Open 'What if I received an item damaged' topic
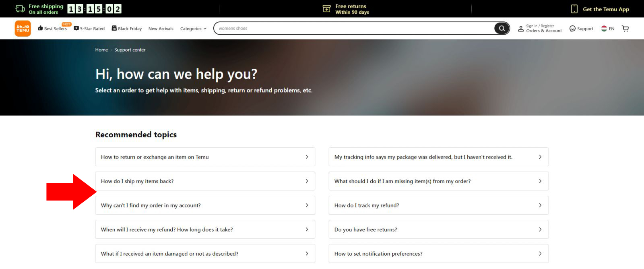 click(x=205, y=254)
